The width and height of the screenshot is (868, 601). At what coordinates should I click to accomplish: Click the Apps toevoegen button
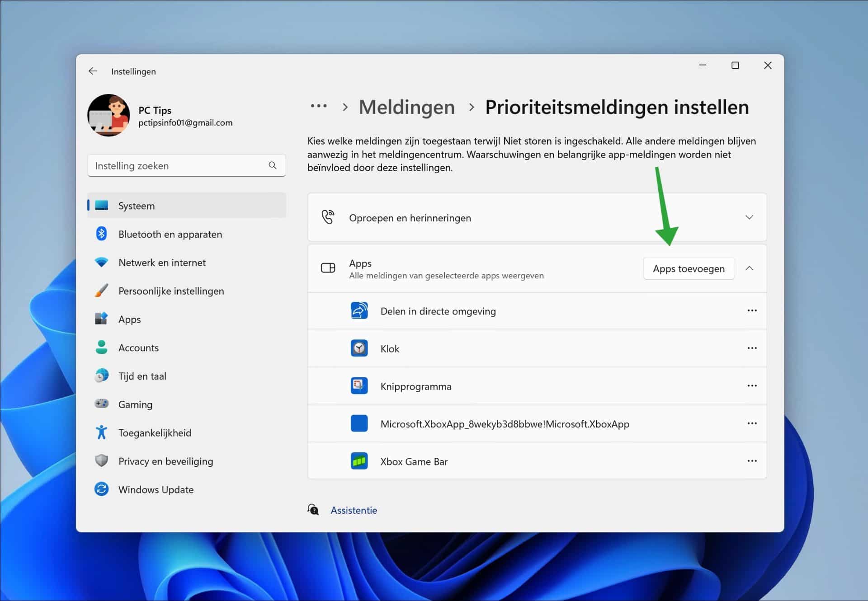click(x=688, y=268)
